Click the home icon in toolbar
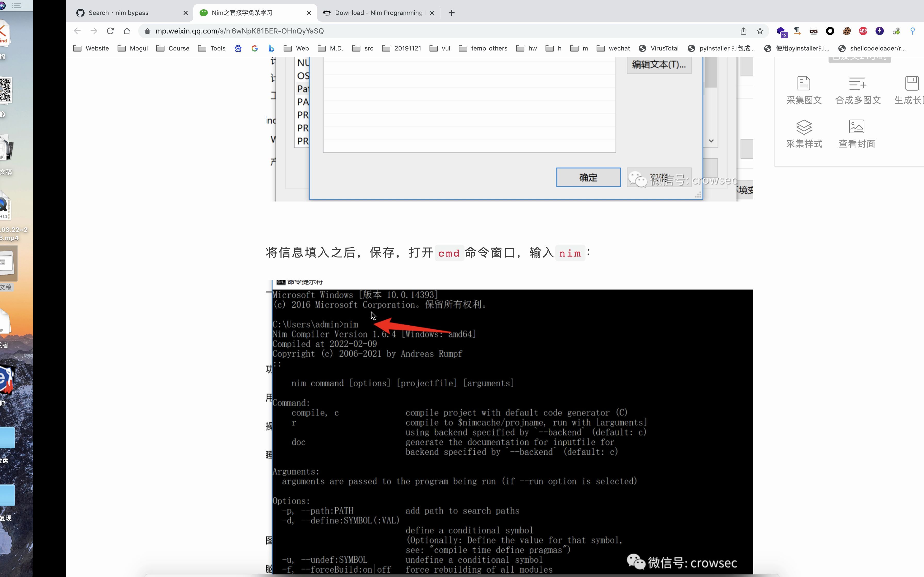The width and height of the screenshot is (924, 577). point(127,31)
